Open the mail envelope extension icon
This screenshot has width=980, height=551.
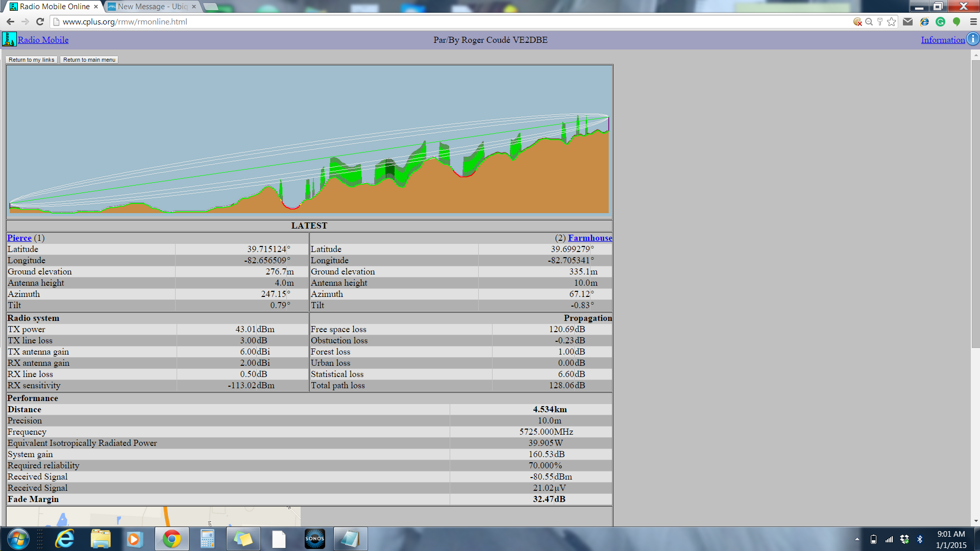click(x=908, y=22)
